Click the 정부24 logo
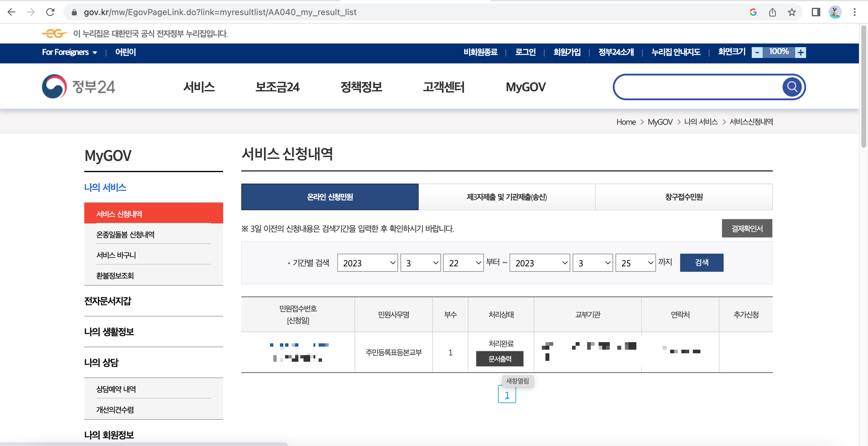The height and width of the screenshot is (446, 868). click(79, 87)
